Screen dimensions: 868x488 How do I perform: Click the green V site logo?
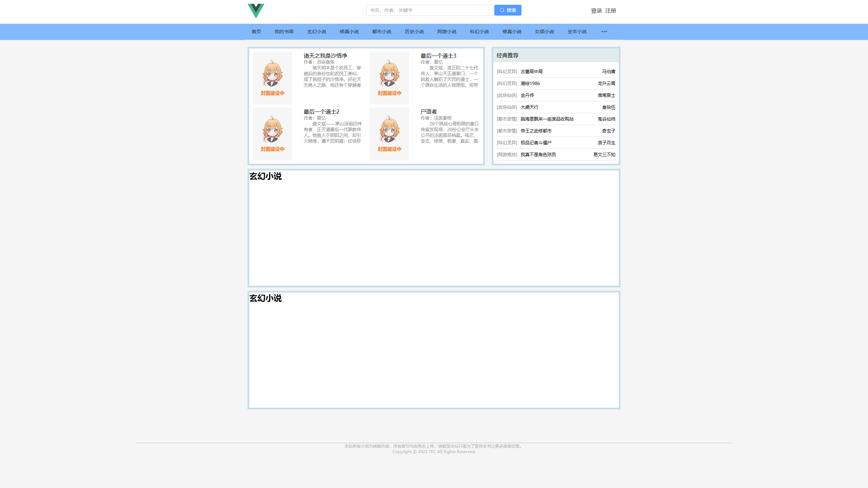tap(256, 11)
